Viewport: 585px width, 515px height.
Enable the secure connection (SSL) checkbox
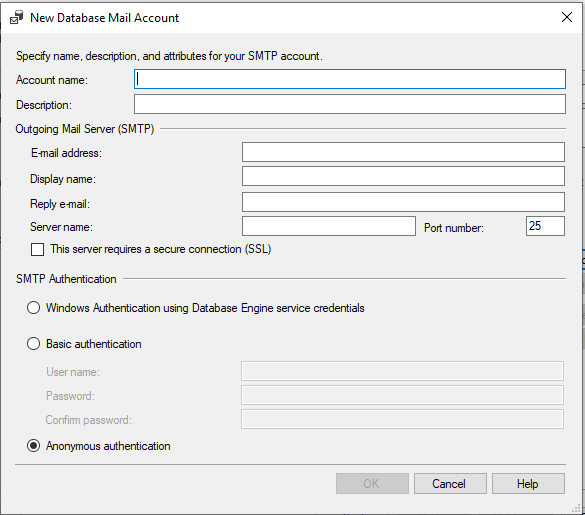coord(37,249)
